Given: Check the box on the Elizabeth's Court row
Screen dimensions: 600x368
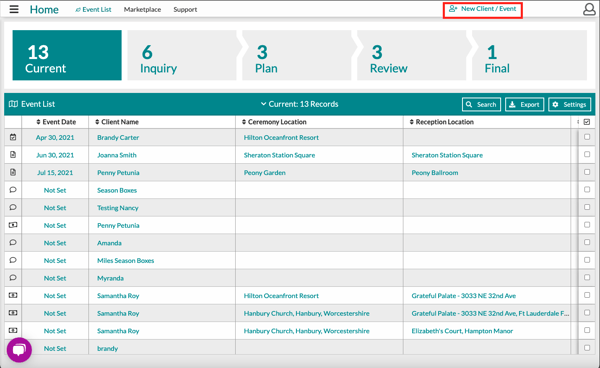Looking at the screenshot, I should (587, 330).
